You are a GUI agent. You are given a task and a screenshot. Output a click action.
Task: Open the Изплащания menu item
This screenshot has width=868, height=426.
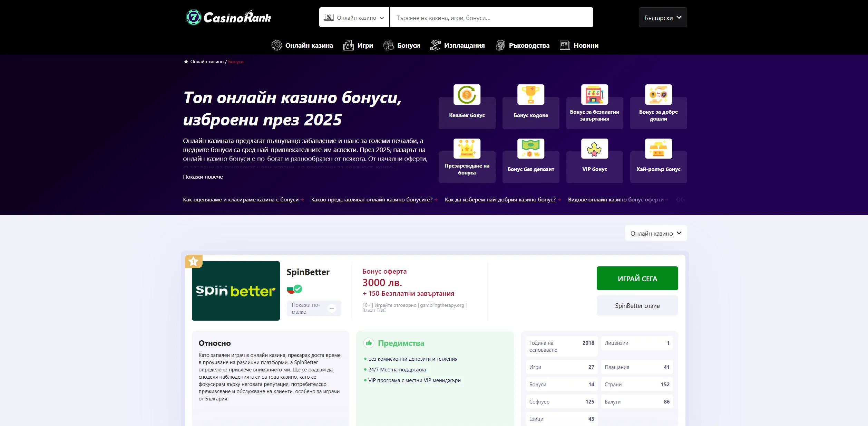pyautogui.click(x=457, y=45)
